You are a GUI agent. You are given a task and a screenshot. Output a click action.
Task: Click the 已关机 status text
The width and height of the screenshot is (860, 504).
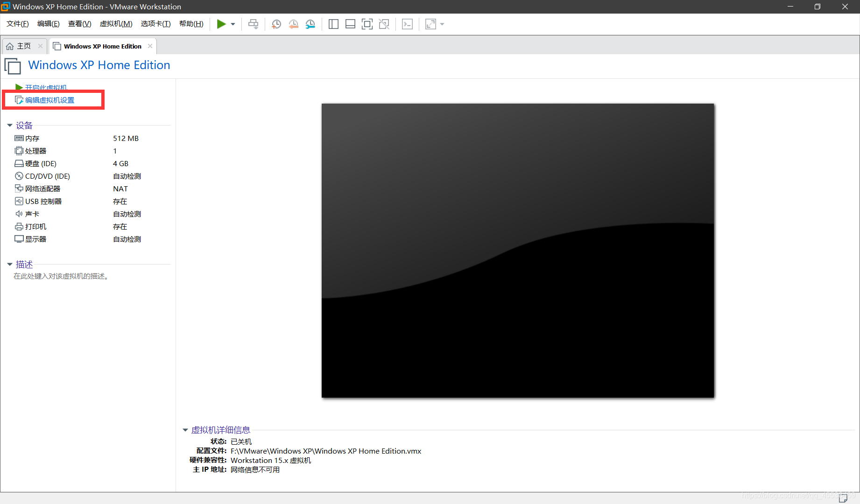(241, 441)
